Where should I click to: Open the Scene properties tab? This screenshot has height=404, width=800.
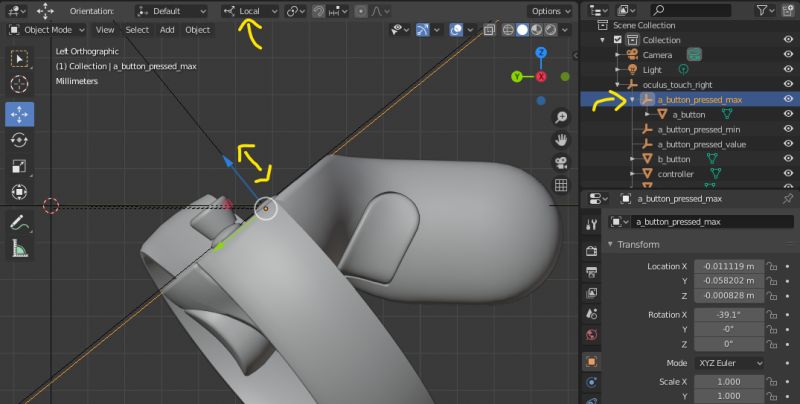pyautogui.click(x=592, y=314)
